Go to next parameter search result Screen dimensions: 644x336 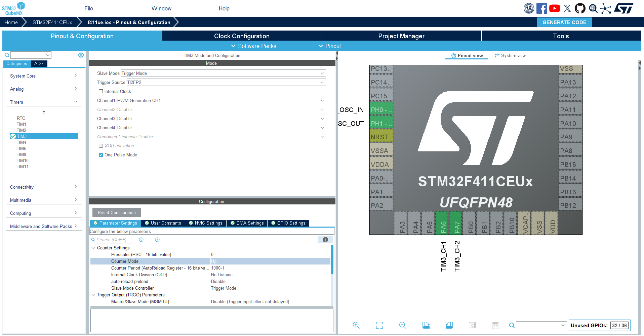[157, 240]
